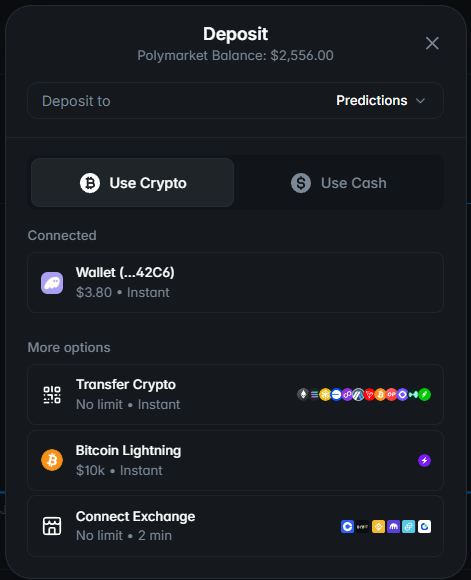Viewport: 471px width, 580px height.
Task: Click the chevron next to Predictions
Action: click(x=420, y=101)
